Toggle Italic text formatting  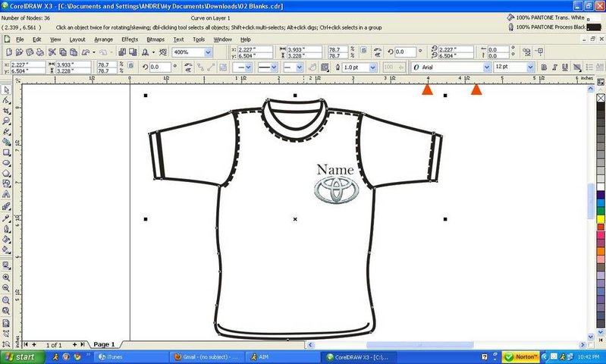[x=554, y=67]
